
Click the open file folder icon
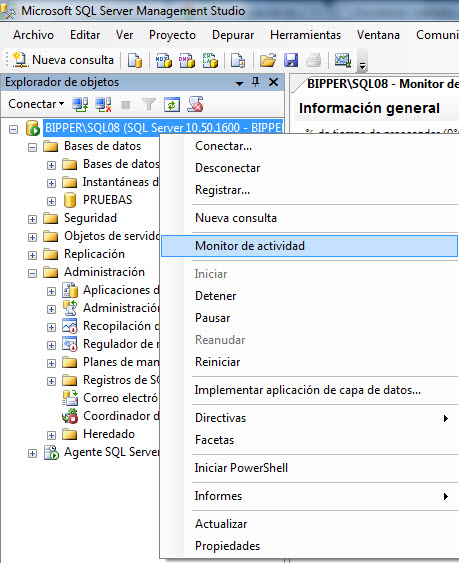[x=268, y=60]
